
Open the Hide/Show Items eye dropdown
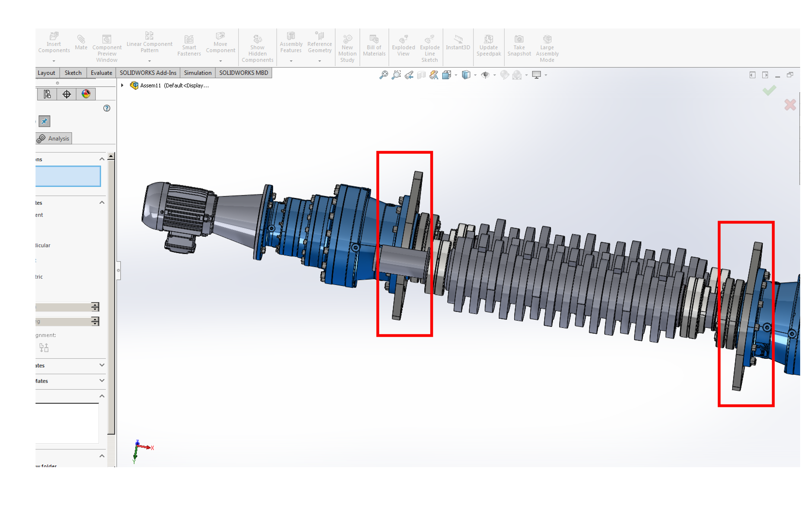pyautogui.click(x=495, y=75)
